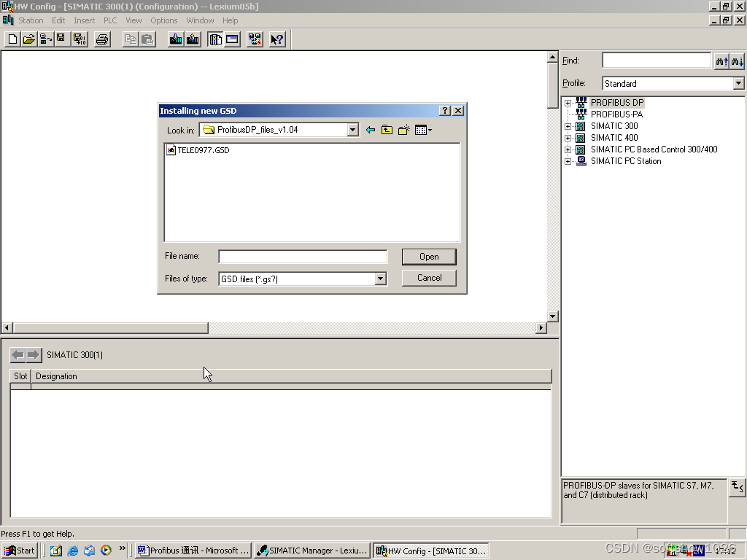Image resolution: width=747 pixels, height=560 pixels.
Task: Click the dialog question-mark help button
Action: coord(445,111)
